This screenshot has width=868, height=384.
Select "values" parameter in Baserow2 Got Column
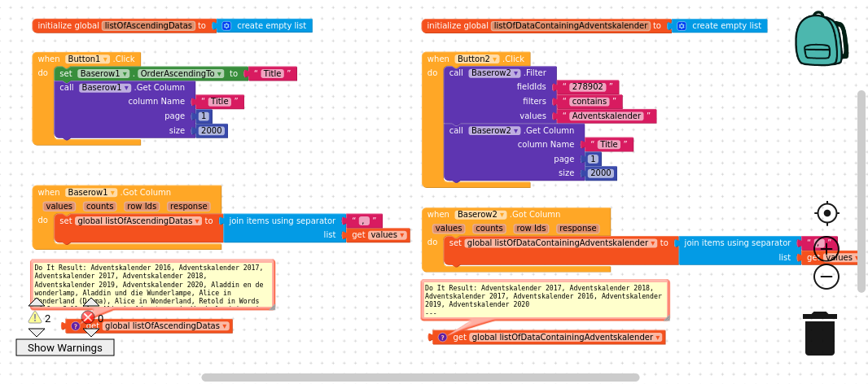(449, 229)
